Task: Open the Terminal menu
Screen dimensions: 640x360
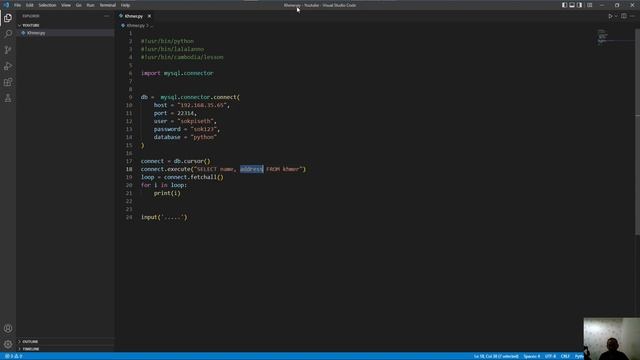Action: (x=108, y=5)
